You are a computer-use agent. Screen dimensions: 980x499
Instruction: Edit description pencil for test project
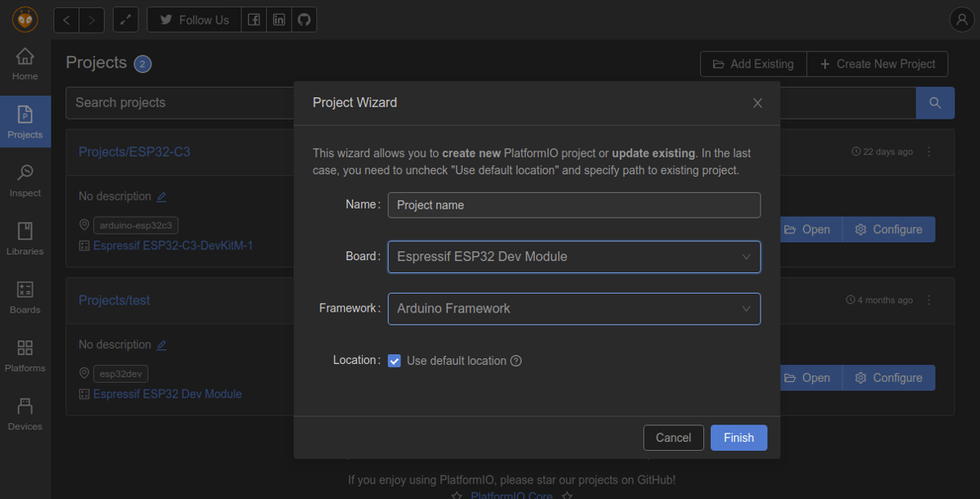(161, 344)
